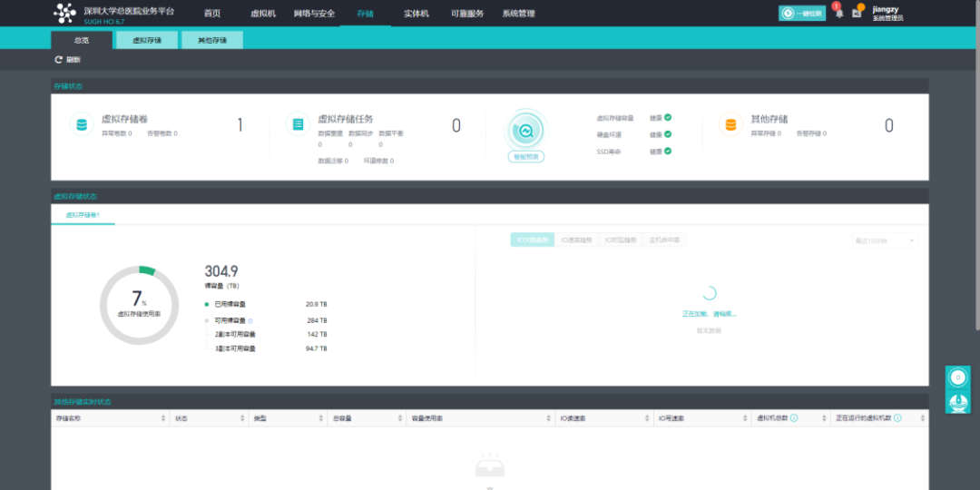Screen dimensions: 980x490
Task: Click the notification bell icon
Action: click(x=839, y=13)
